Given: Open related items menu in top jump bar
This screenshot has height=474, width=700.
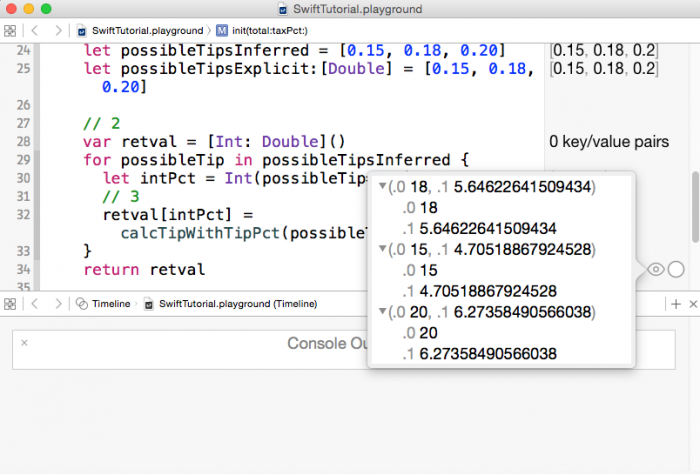Looking at the screenshot, I should (10, 31).
